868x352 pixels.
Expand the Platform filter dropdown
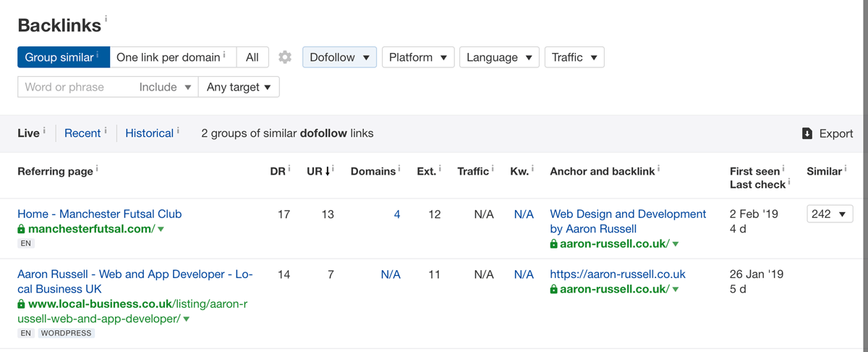point(417,57)
